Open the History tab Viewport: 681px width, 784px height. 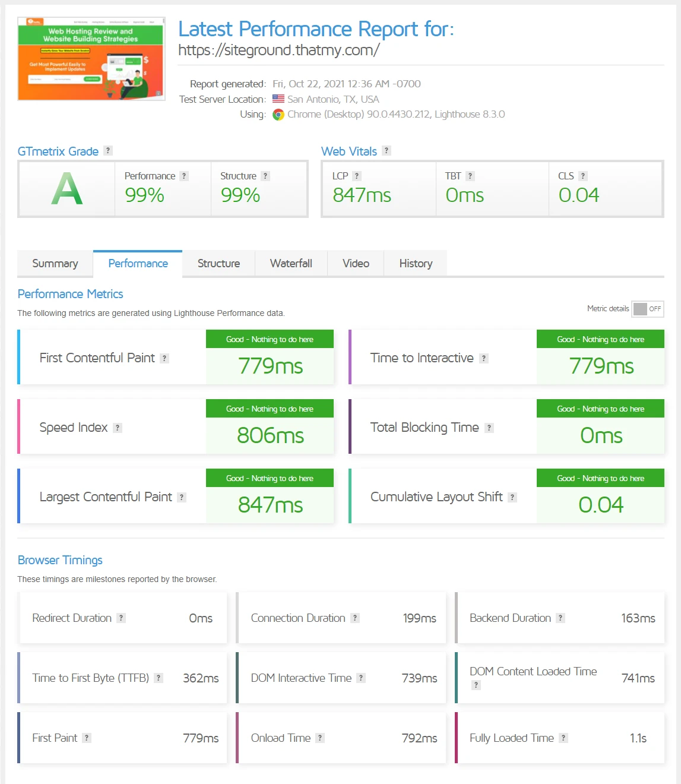415,263
